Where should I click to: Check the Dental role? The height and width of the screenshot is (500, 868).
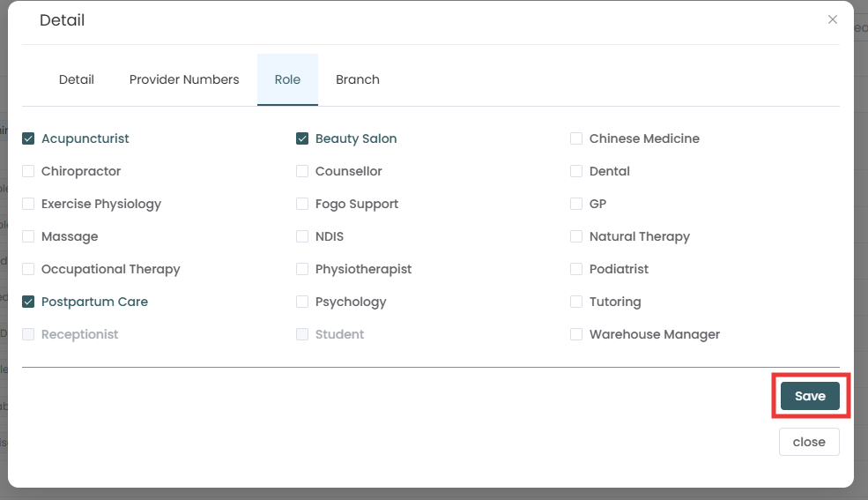[x=576, y=171]
